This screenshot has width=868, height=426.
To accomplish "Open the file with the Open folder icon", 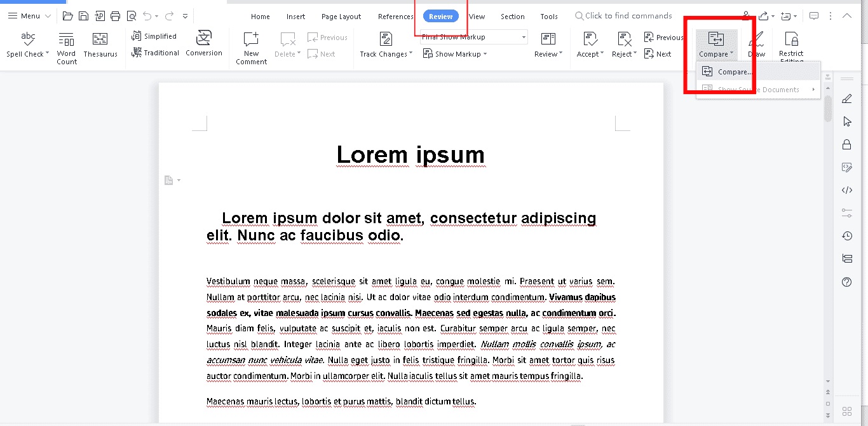I will click(x=68, y=16).
